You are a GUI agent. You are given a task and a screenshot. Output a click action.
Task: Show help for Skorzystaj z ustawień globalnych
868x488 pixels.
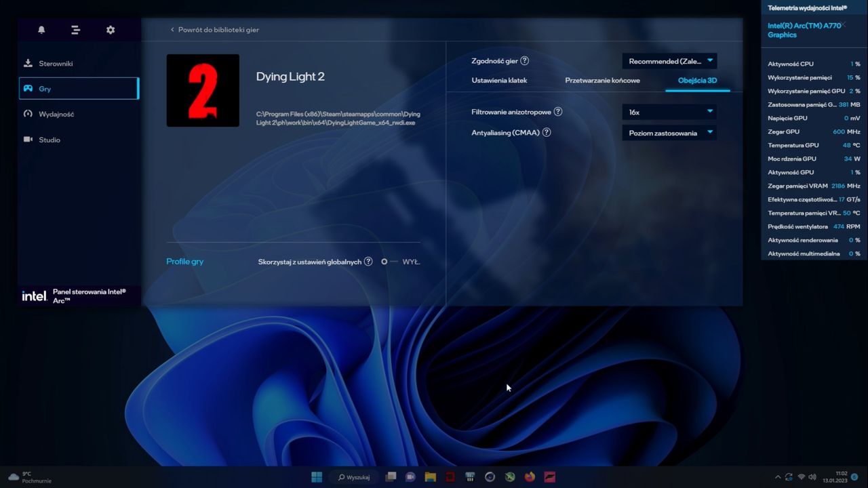[368, 262]
